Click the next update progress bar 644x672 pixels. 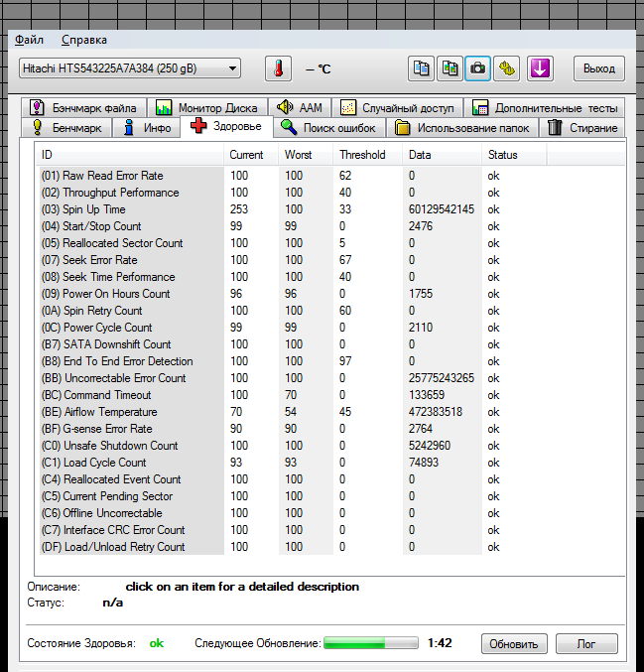pyautogui.click(x=371, y=643)
